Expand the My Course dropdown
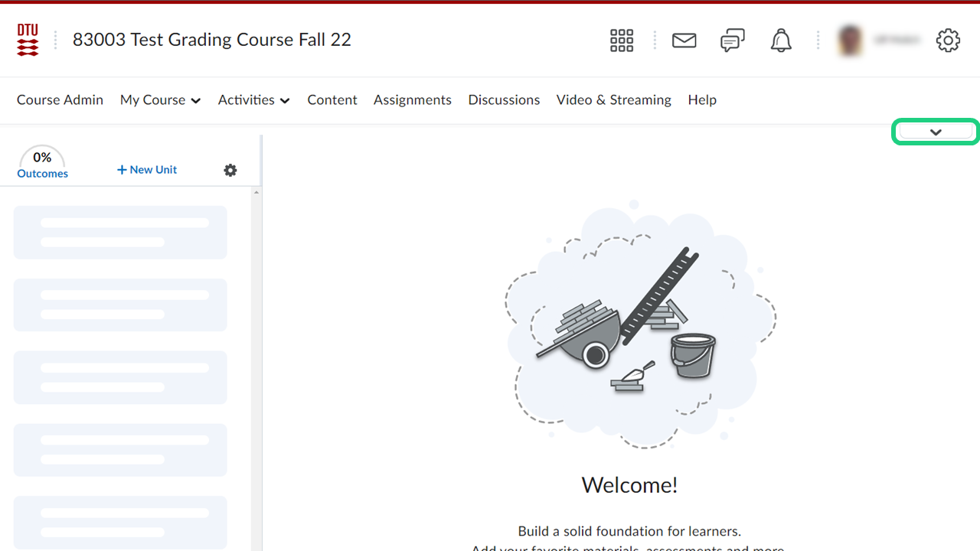980x551 pixels. [160, 100]
